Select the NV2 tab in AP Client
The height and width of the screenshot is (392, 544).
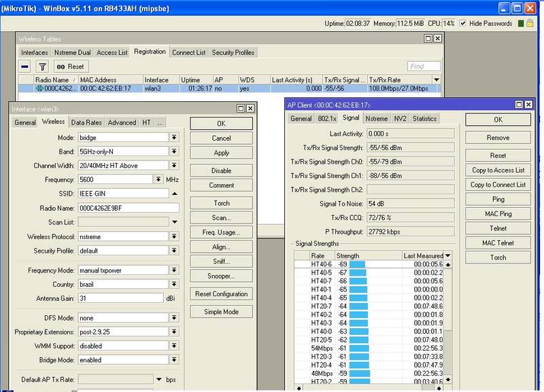click(x=400, y=118)
